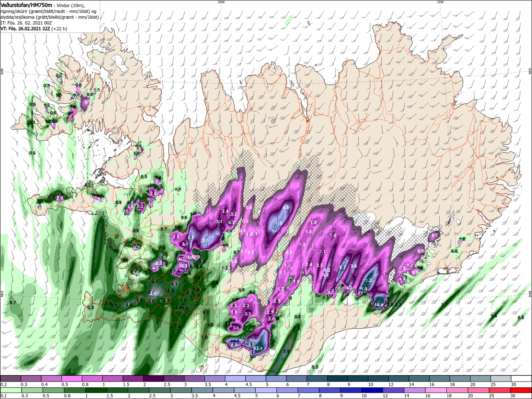Select valid time text 'VT: Fös. 26.02.2021 22Z (+22 h)'
532x399 pixels.
tap(34, 29)
